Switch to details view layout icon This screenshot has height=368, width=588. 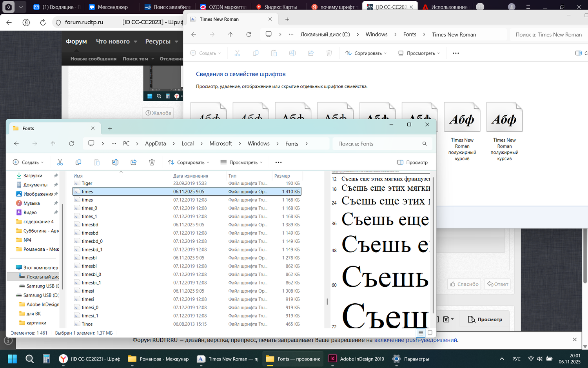421,333
